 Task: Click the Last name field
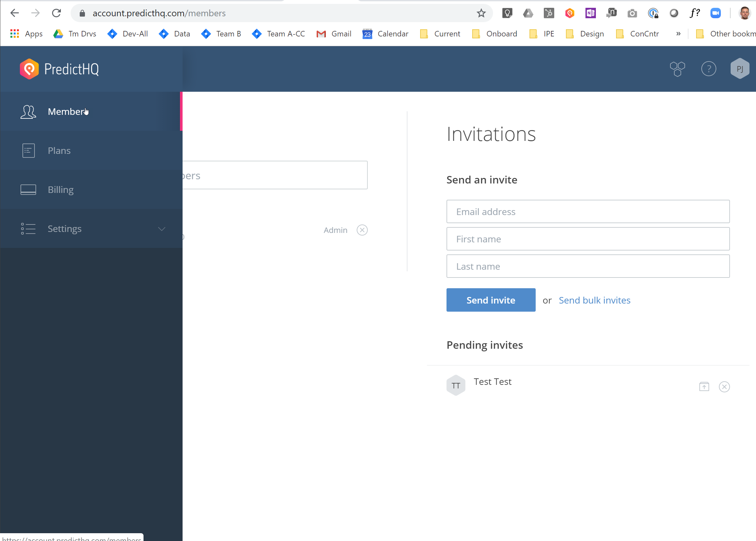click(x=588, y=266)
